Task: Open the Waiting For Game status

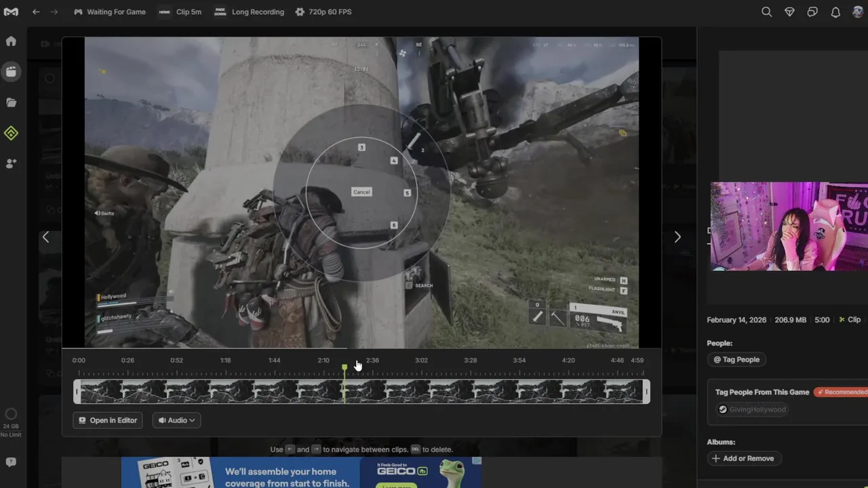Action: pyautogui.click(x=110, y=12)
